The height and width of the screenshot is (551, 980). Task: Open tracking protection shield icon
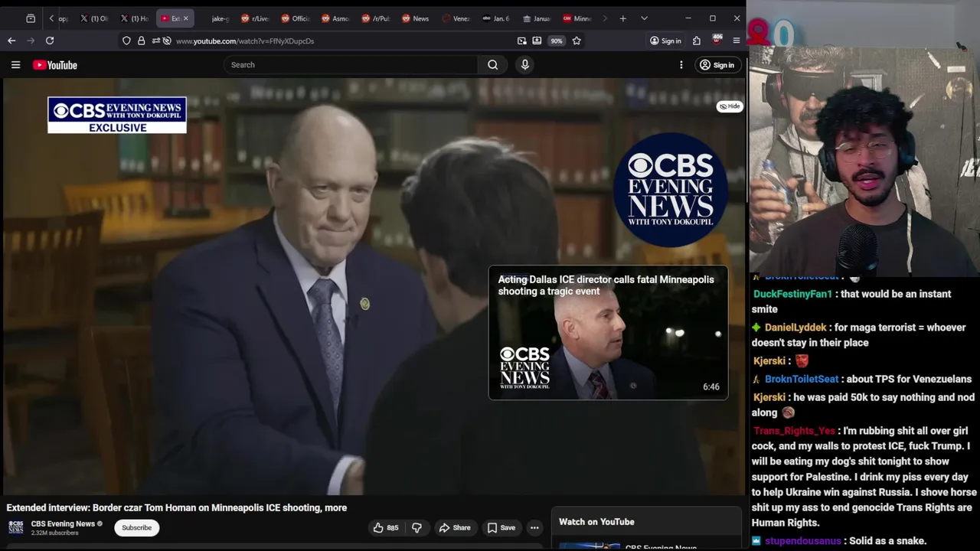(x=126, y=41)
